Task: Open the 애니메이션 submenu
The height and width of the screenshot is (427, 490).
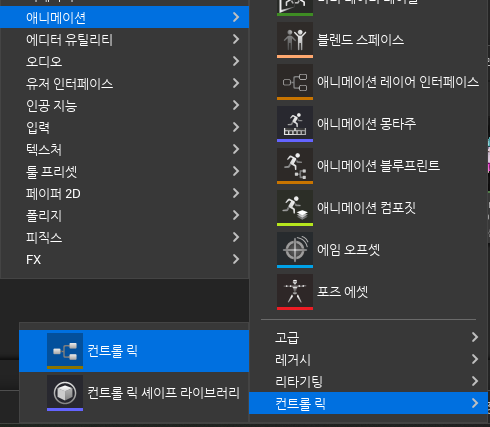Action: click(124, 17)
